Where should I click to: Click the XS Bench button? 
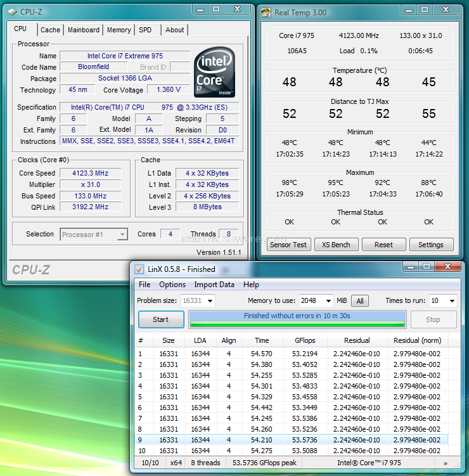[337, 245]
